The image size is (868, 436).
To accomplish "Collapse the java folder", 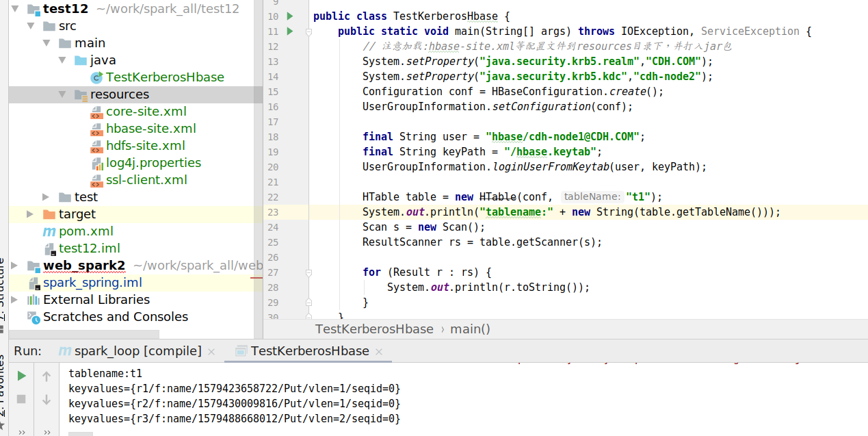I will (62, 60).
